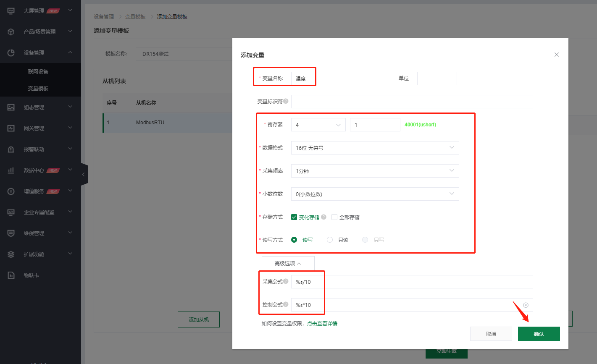Click the green 确认 button
The image size is (597, 364).
(539, 334)
